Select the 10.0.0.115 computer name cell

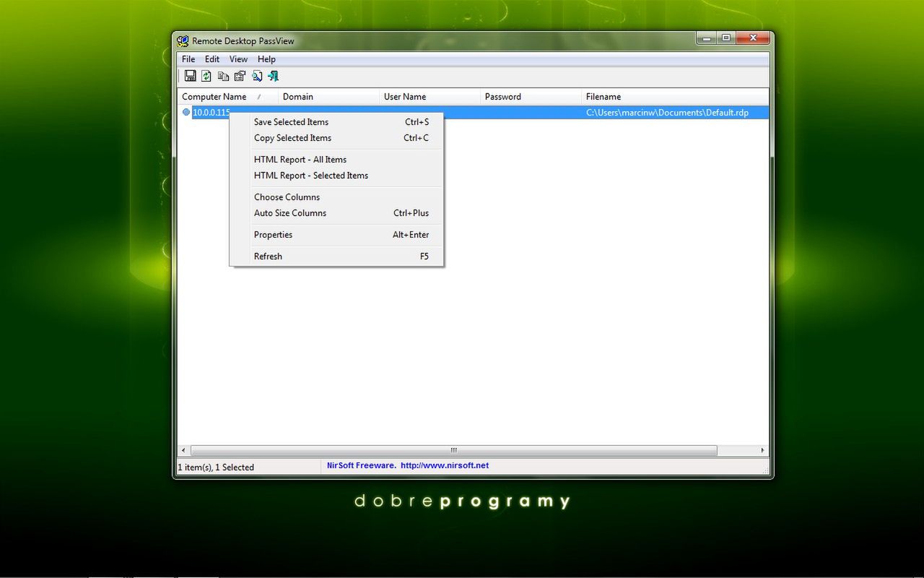211,113
